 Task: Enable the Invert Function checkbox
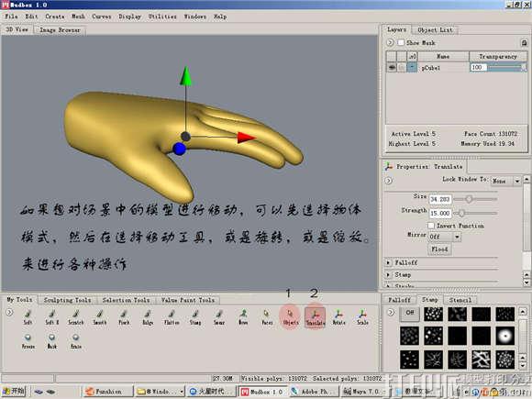[x=430, y=226]
